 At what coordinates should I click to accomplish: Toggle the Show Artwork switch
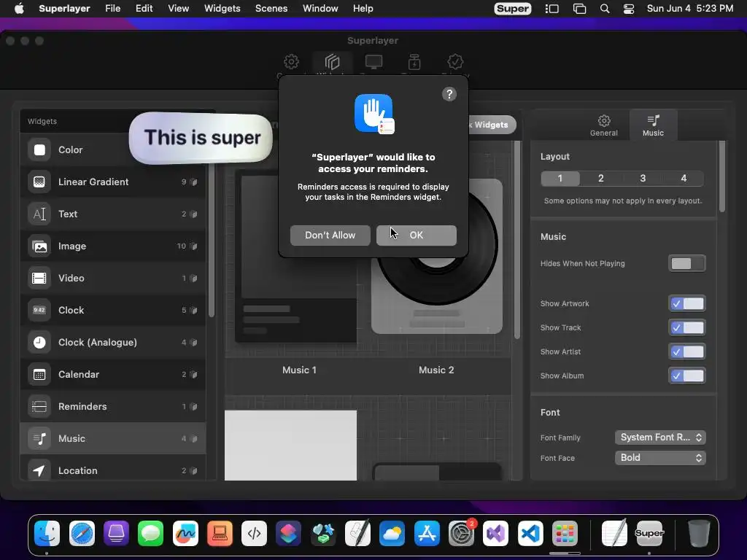point(687,304)
